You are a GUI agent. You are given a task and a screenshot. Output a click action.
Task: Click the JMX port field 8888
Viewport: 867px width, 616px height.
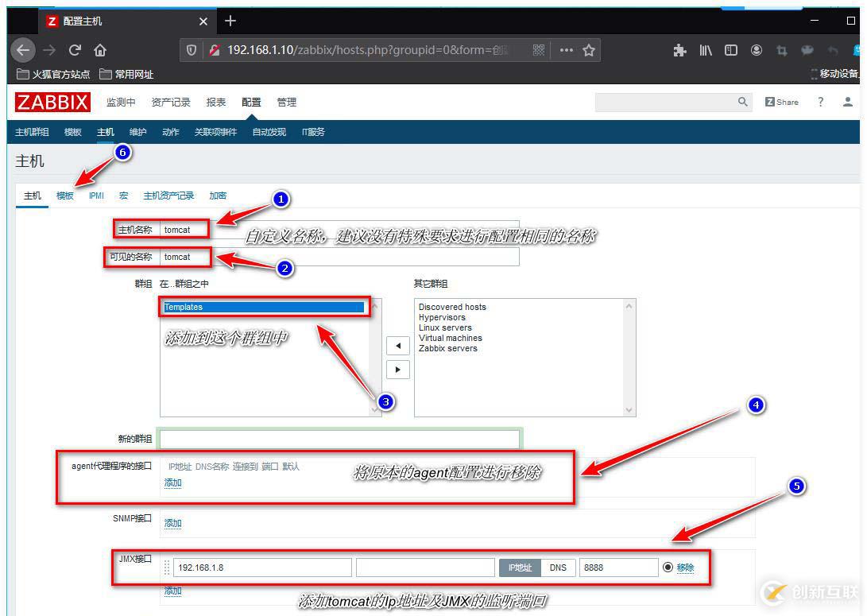tap(619, 568)
